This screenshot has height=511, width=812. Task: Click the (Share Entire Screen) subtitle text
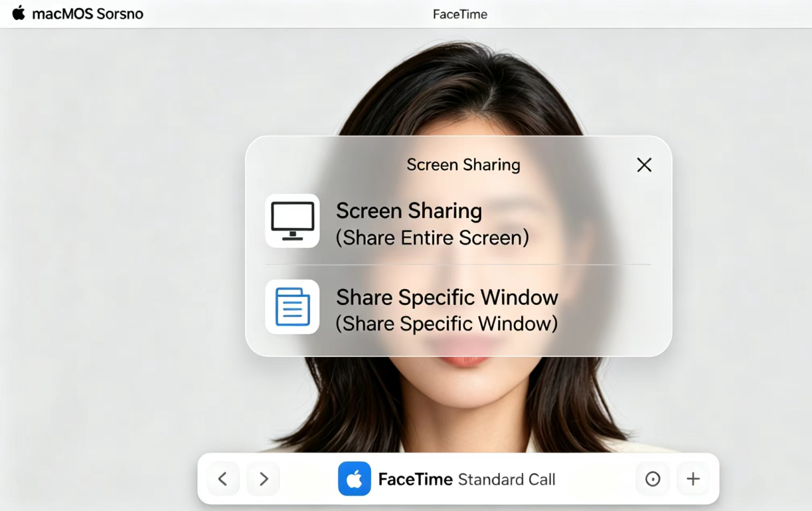(432, 238)
